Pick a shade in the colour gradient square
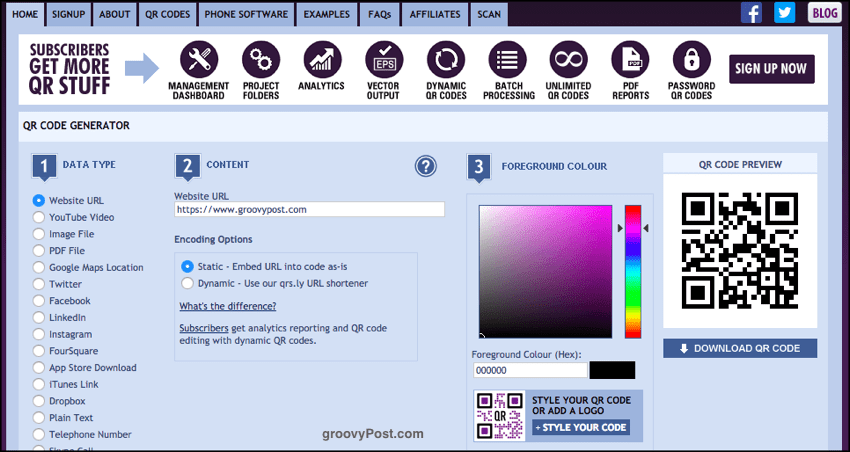The height and width of the screenshot is (452, 850). coord(545,272)
